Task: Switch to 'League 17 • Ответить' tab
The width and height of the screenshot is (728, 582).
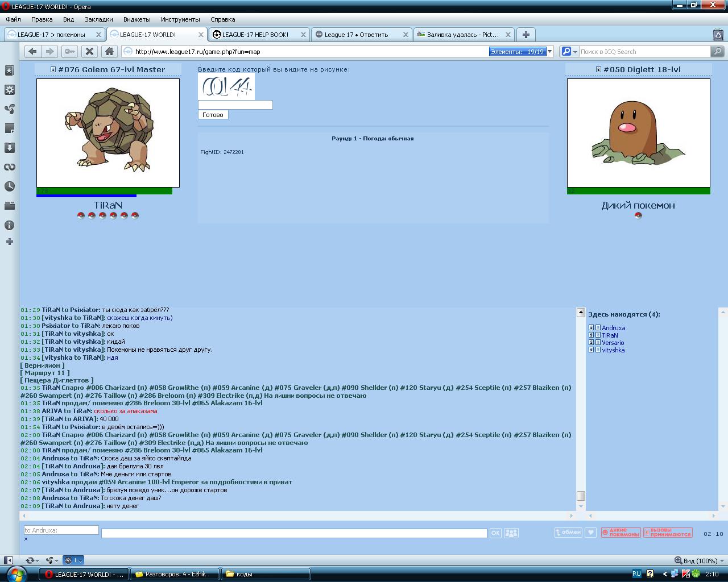Action: [361, 35]
